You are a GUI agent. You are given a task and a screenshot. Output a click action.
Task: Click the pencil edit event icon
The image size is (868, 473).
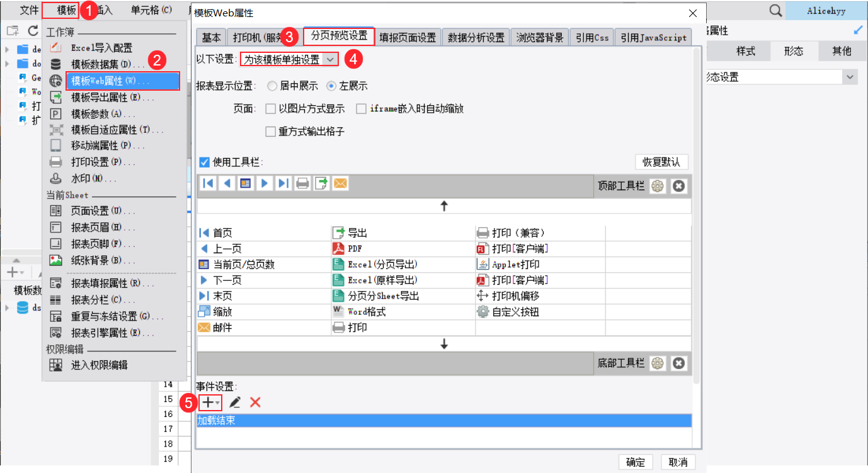point(235,402)
